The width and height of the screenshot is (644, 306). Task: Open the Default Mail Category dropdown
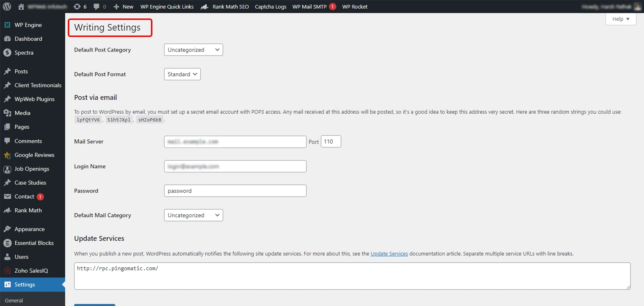(193, 215)
